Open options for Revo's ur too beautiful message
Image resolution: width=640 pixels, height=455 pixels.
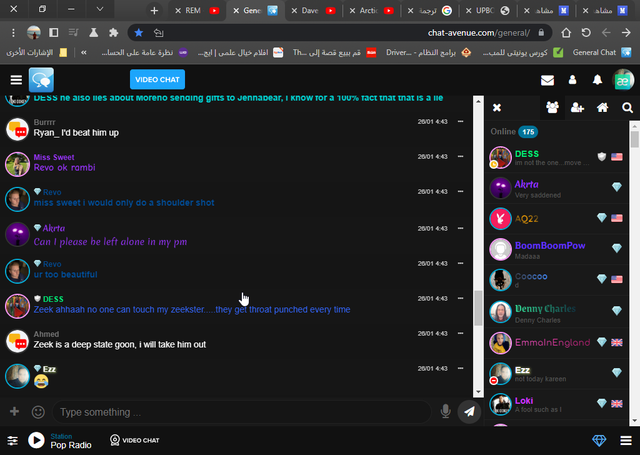(460, 264)
